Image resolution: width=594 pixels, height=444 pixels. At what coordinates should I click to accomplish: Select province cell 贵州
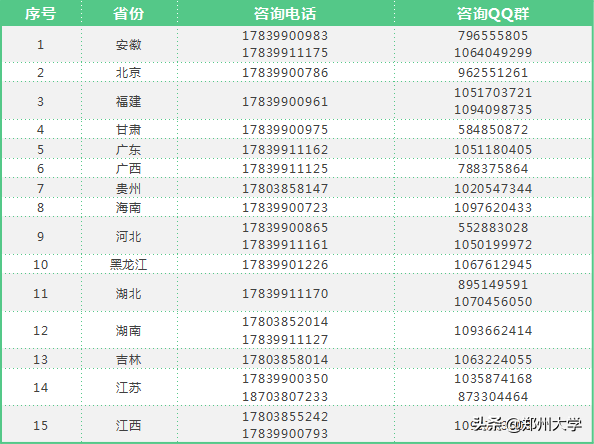click(x=128, y=188)
